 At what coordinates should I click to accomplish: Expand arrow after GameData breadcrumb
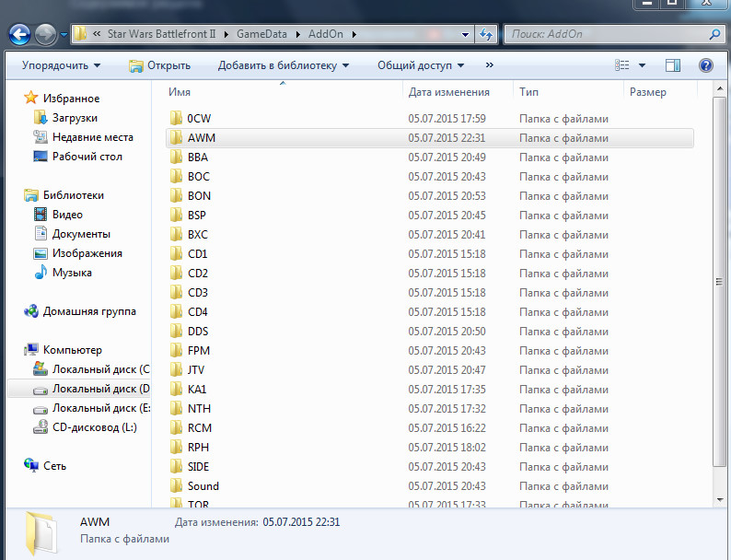point(298,34)
